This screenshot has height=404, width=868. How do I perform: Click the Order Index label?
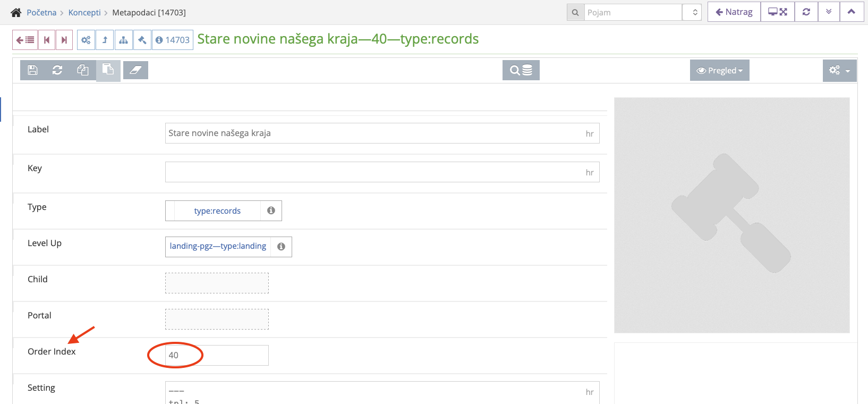click(x=52, y=351)
